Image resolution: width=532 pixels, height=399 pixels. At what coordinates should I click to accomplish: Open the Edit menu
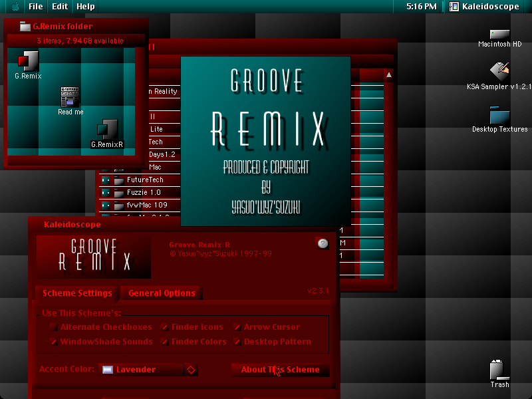tap(60, 7)
